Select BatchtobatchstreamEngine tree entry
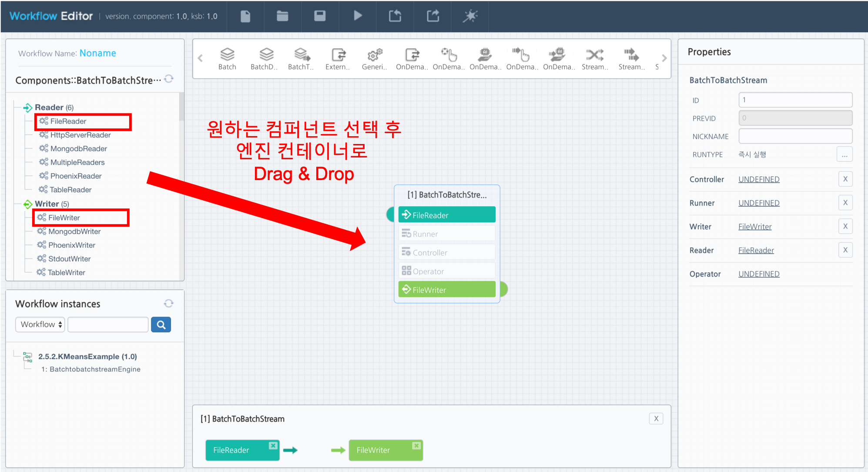The image size is (868, 472). pyautogui.click(x=91, y=369)
